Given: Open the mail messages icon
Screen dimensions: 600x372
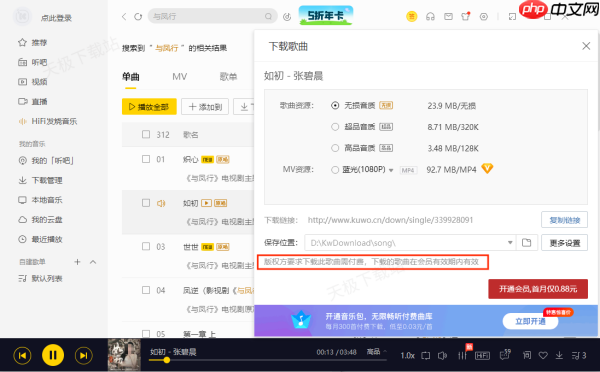Looking at the screenshot, I should (x=448, y=16).
